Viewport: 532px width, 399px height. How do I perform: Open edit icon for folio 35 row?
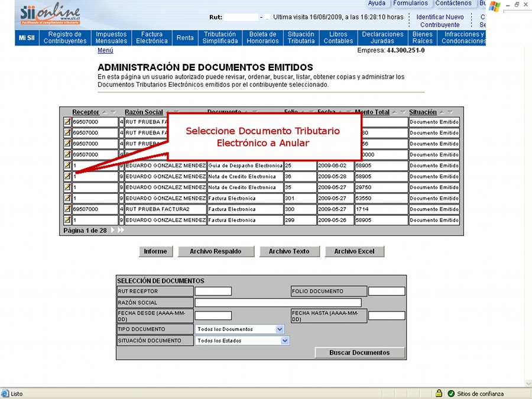[x=67, y=187]
